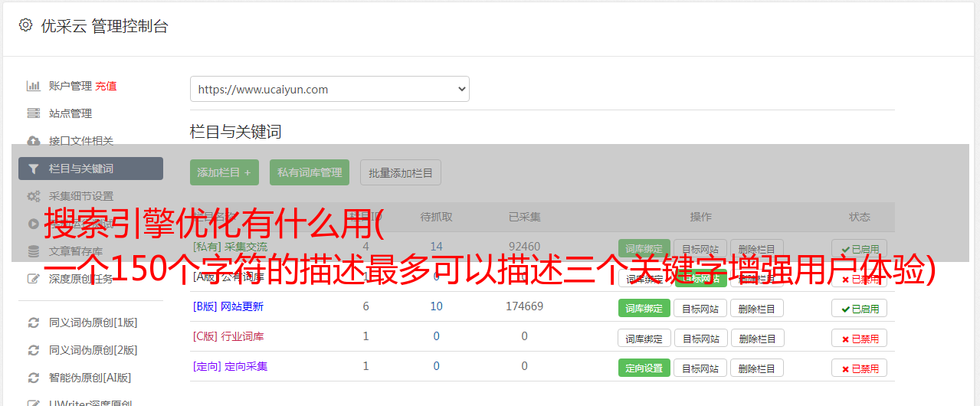
Task: Click 词库绑定 in the 采集交流 row
Action: pos(644,248)
